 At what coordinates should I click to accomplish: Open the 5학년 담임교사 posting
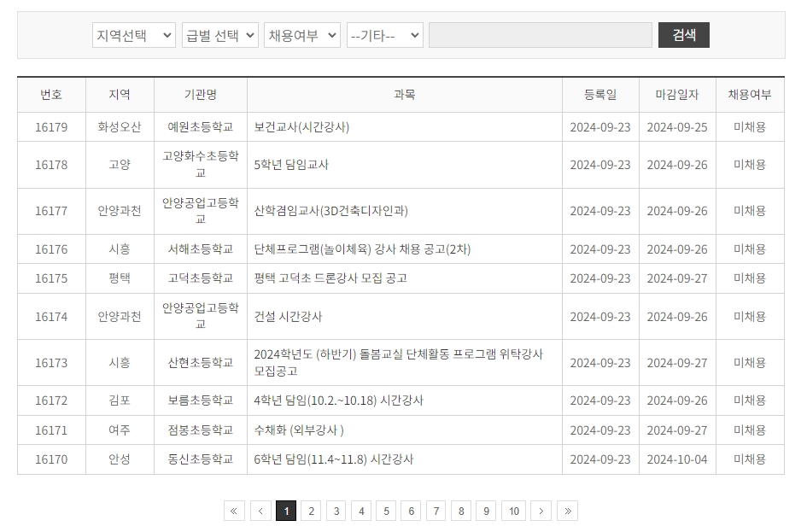(291, 165)
